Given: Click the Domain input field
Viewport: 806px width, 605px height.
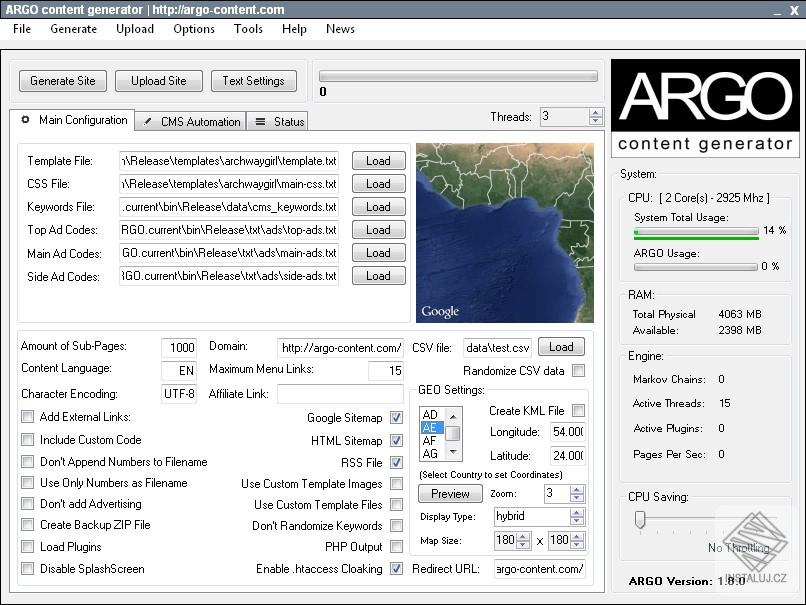Looking at the screenshot, I should pyautogui.click(x=340, y=347).
